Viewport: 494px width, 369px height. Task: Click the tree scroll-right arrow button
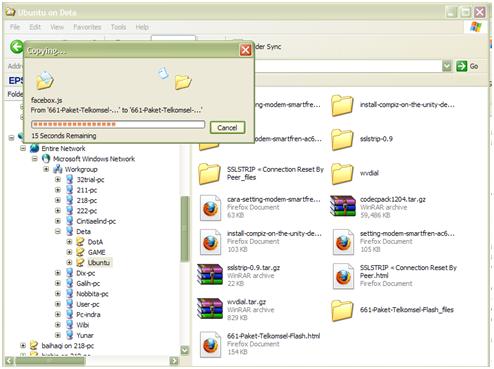pos(174,361)
